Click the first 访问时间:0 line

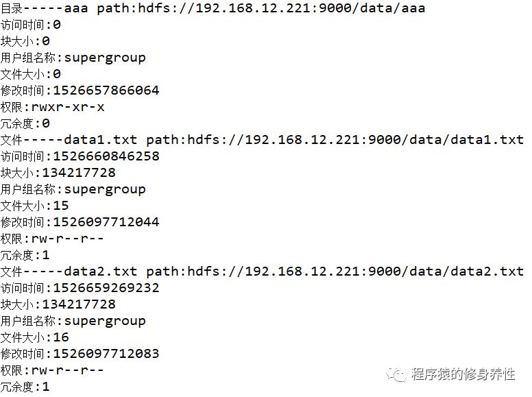pos(31,25)
